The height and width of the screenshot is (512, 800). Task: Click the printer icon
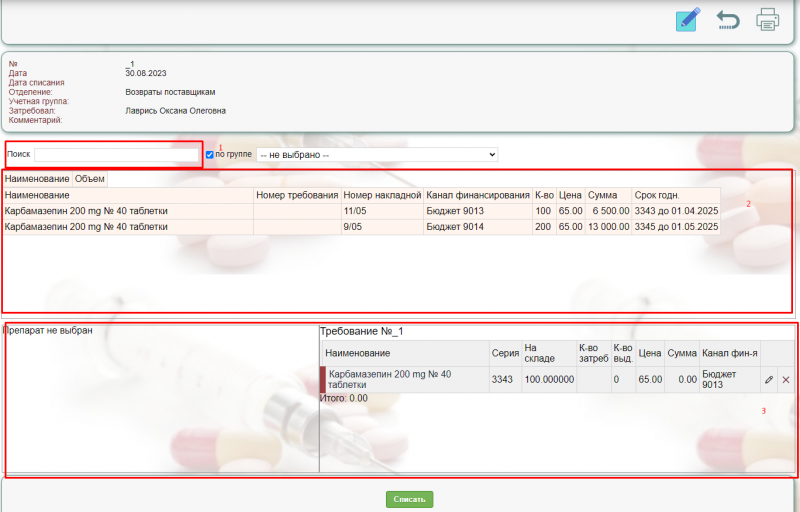point(767,20)
